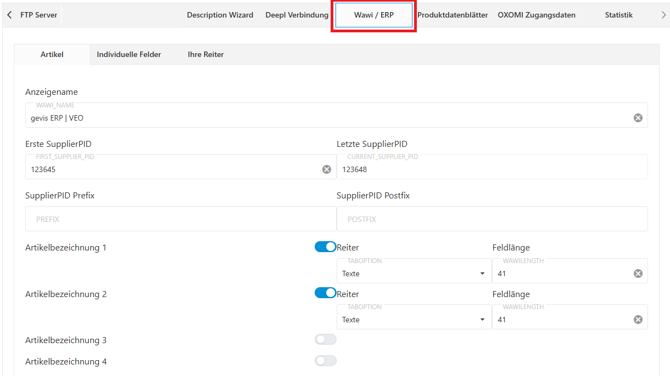This screenshot has width=670, height=376.
Task: Click the Letzte SupplierPID field
Action: tap(492, 167)
